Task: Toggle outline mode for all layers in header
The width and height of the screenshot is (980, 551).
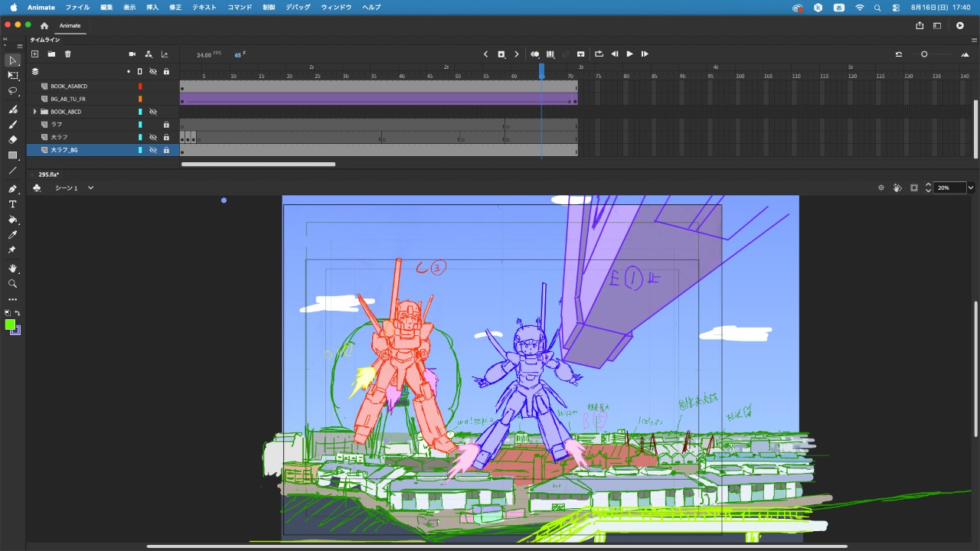Action: 140,71
